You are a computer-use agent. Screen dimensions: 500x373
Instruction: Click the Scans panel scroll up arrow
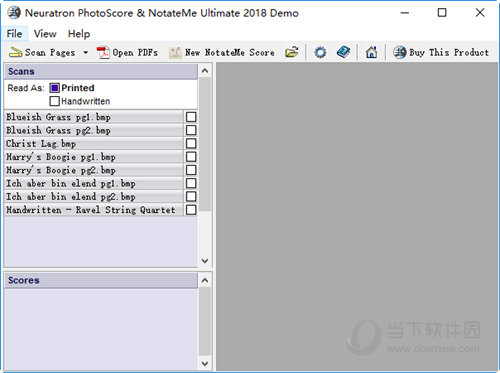(205, 71)
